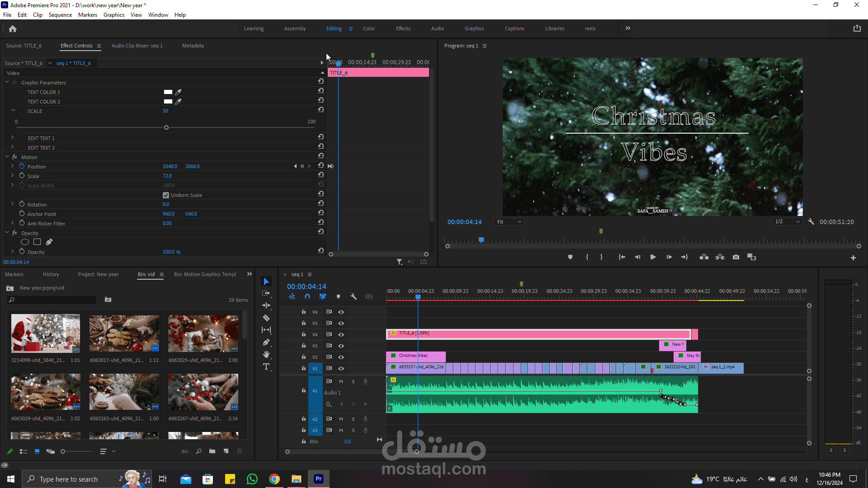Click the Home icon in workspace bar
The image size is (868, 488).
(x=13, y=28)
